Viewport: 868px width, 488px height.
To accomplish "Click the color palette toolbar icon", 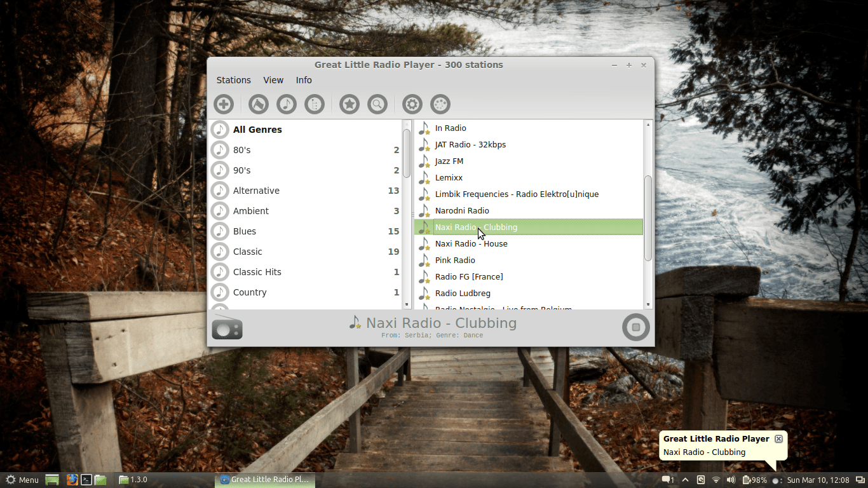I will [440, 104].
